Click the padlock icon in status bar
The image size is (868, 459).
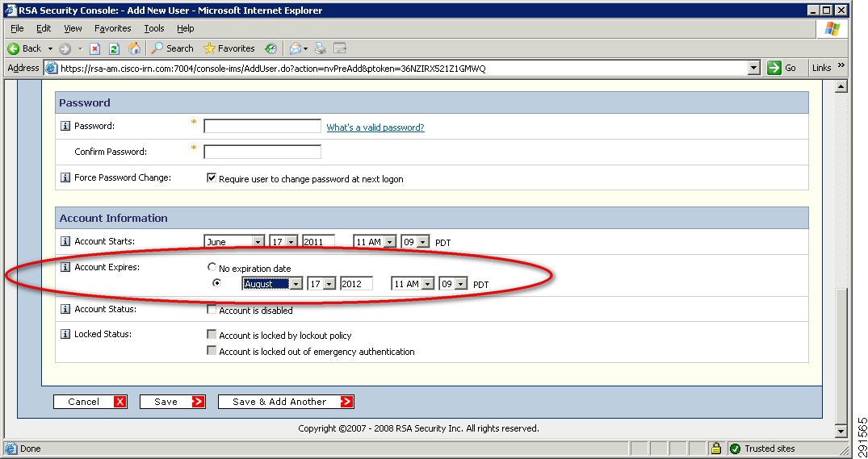(x=715, y=449)
